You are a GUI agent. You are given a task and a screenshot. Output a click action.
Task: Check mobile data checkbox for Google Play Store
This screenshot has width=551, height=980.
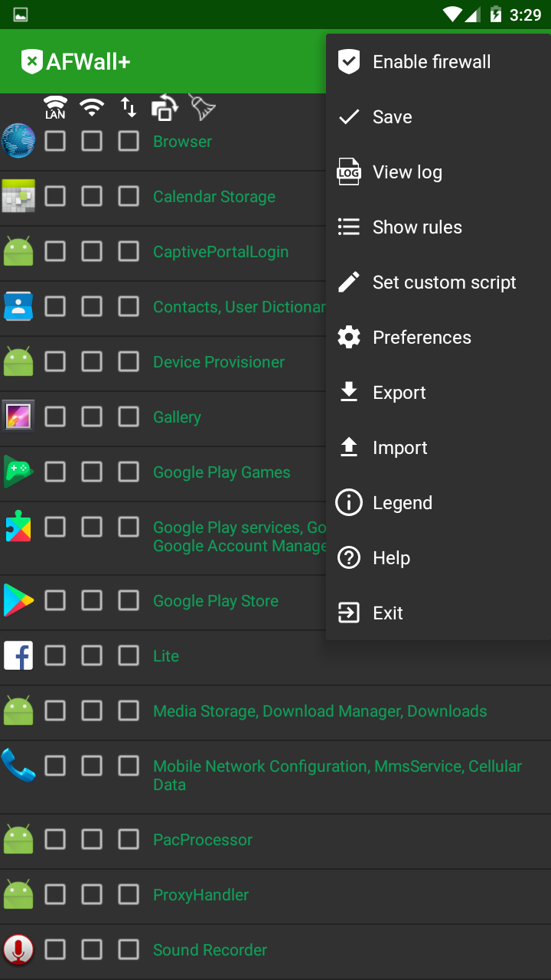(129, 600)
